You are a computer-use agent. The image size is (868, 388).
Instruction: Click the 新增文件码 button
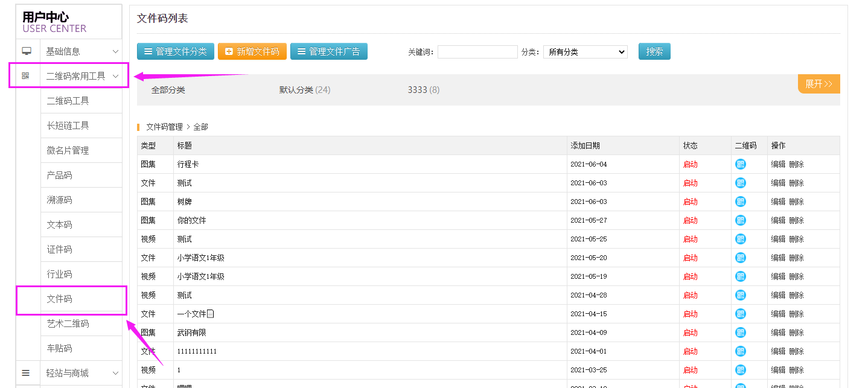pos(252,52)
